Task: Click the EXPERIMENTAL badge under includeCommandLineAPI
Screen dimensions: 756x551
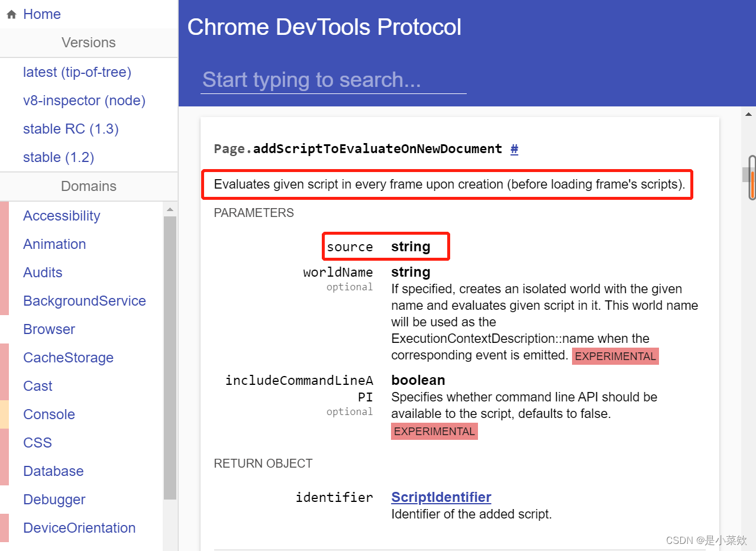Action: tap(434, 432)
